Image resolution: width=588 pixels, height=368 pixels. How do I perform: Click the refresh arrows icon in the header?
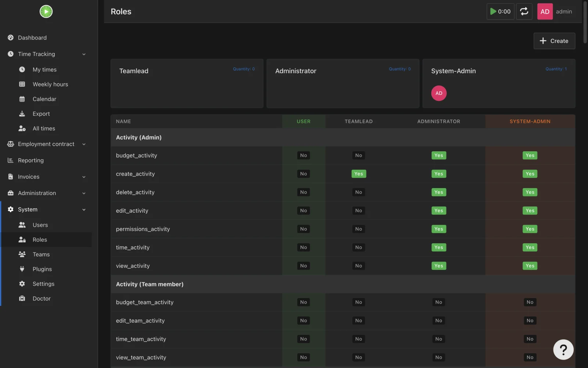pyautogui.click(x=524, y=11)
